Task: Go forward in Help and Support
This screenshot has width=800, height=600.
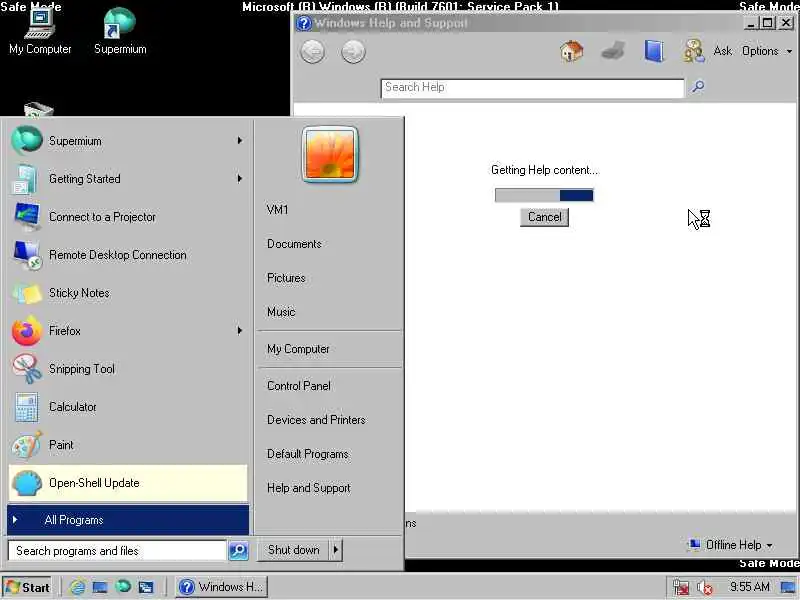Action: (353, 52)
